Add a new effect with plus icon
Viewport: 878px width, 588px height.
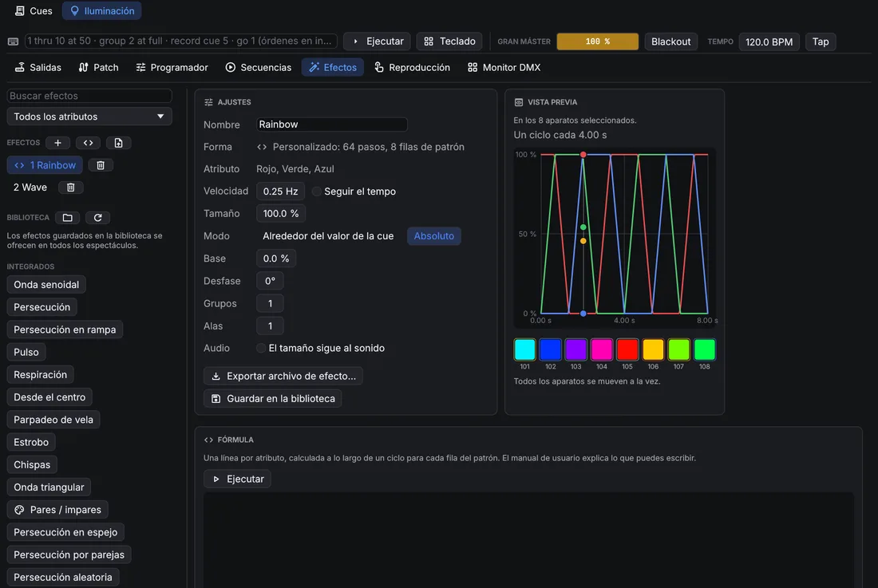[57, 143]
